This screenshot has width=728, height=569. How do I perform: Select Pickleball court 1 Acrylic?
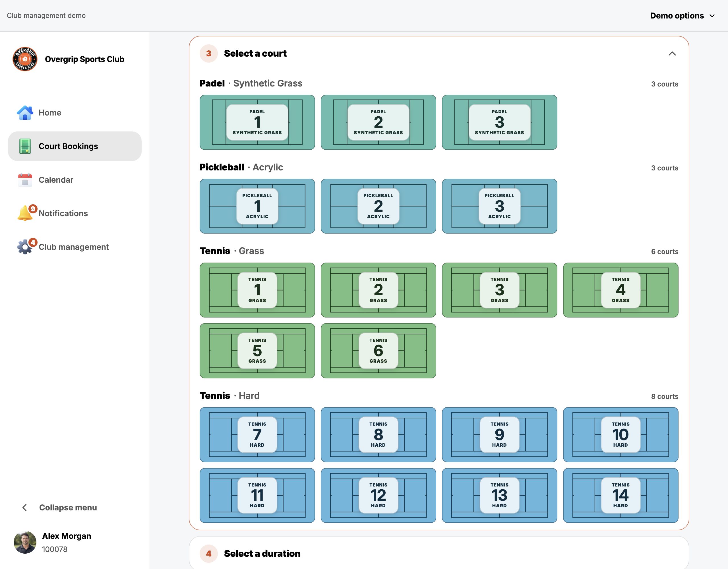(257, 206)
